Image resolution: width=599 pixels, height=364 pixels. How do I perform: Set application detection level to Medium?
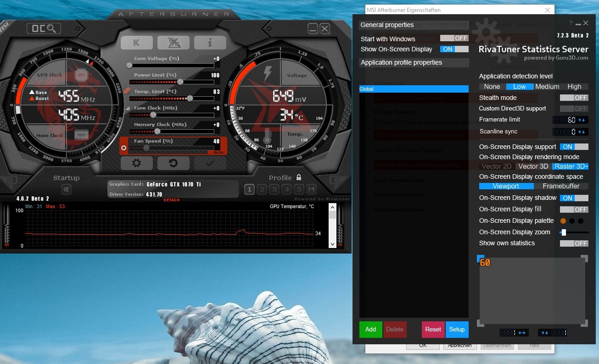pyautogui.click(x=548, y=87)
